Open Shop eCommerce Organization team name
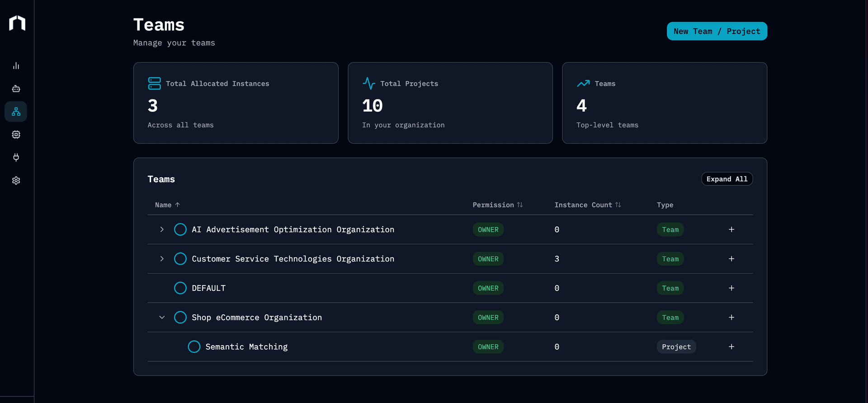The image size is (868, 403). [257, 318]
